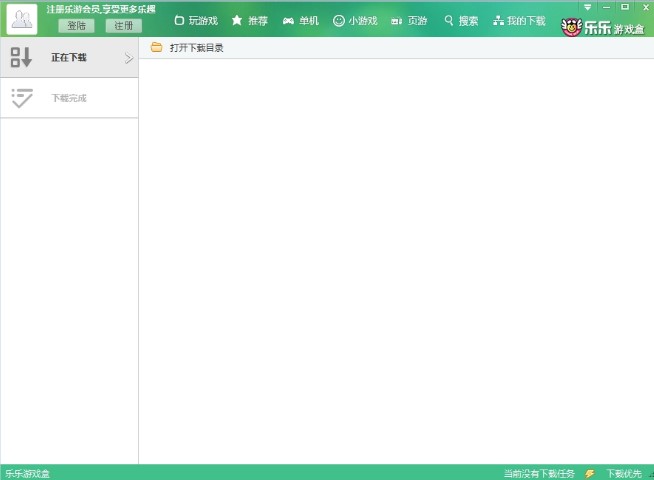The width and height of the screenshot is (654, 480).
Task: Open the title bar dropdown menu arrow
Action: (x=588, y=7)
